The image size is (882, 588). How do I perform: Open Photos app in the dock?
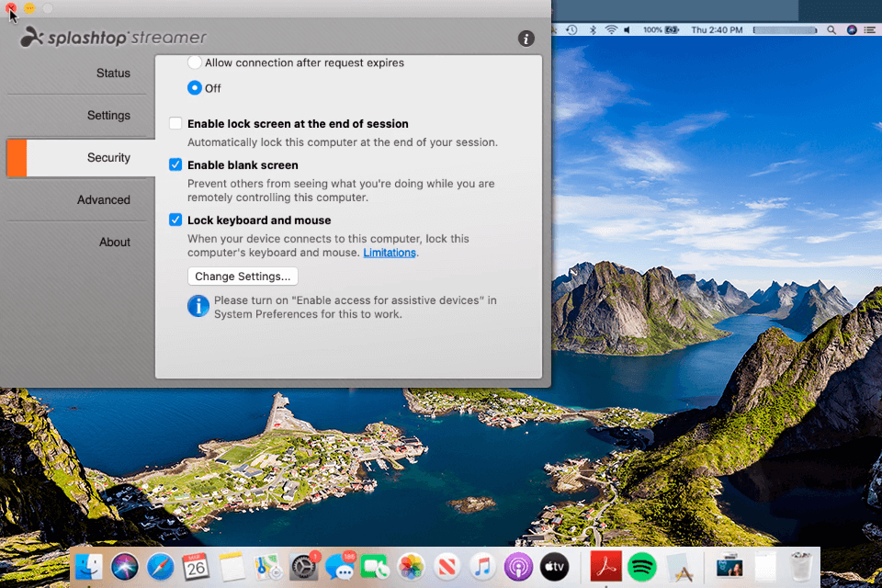412,566
